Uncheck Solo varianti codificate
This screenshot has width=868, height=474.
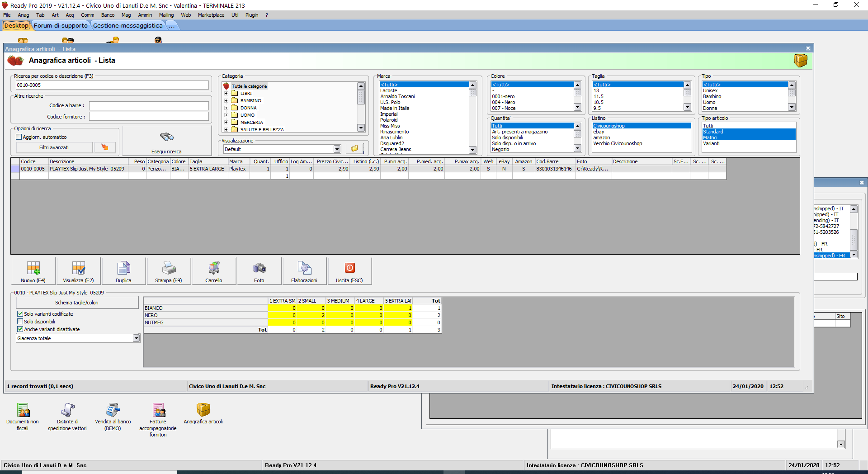(20, 313)
